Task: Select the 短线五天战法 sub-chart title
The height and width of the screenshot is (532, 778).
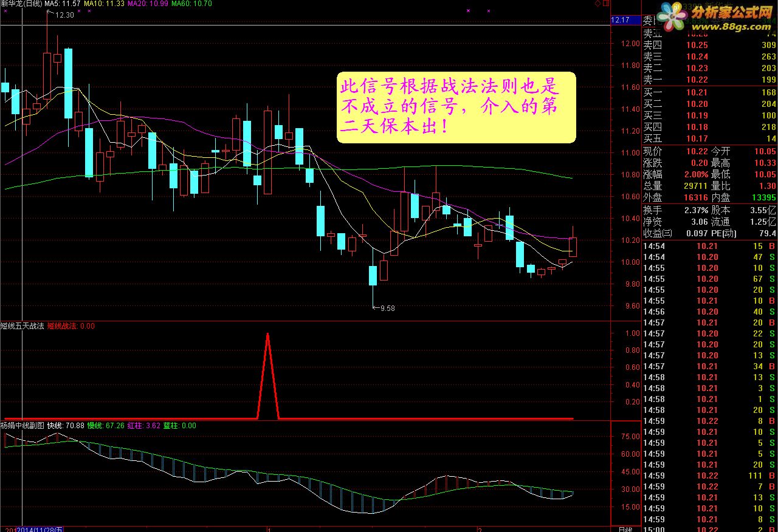Action: [22, 326]
